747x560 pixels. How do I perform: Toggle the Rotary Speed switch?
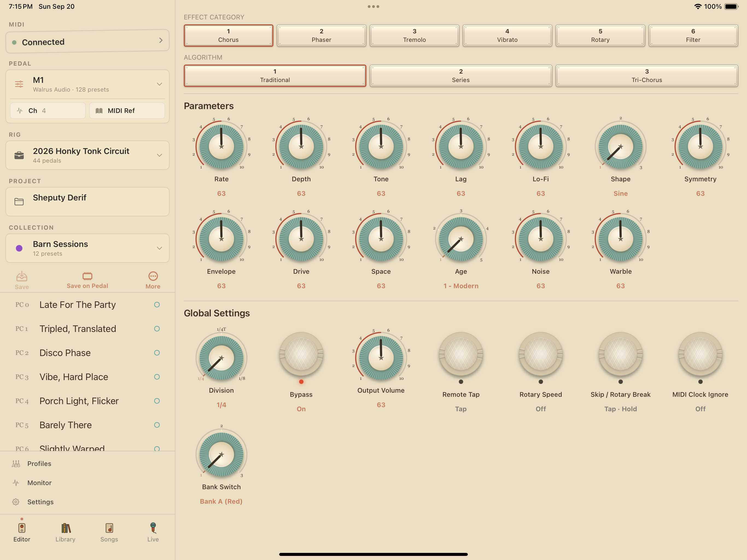coord(541,355)
